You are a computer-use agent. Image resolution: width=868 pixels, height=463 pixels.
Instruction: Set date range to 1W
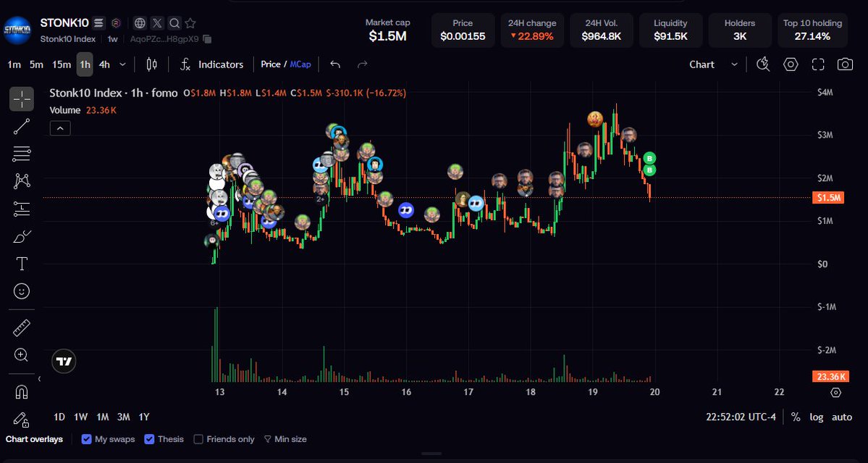click(x=81, y=417)
